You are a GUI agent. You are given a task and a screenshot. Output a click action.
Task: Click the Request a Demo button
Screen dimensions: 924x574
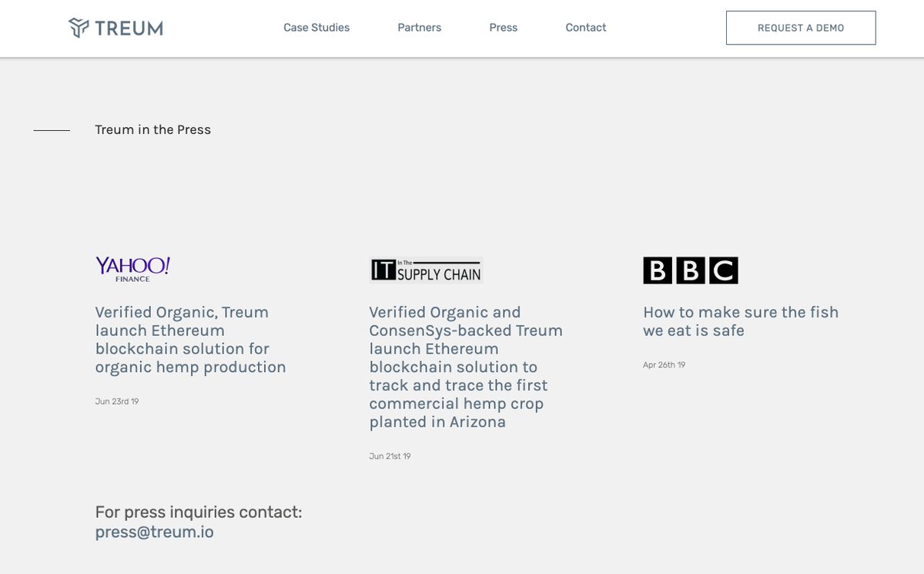click(x=801, y=28)
